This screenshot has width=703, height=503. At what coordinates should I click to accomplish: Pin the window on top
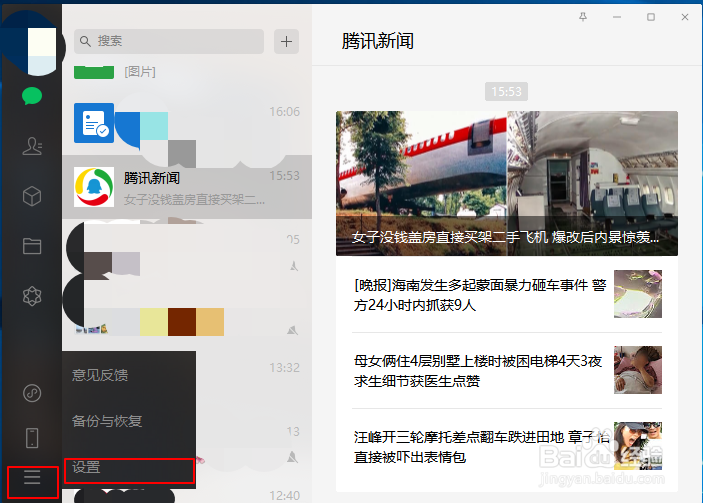(583, 17)
